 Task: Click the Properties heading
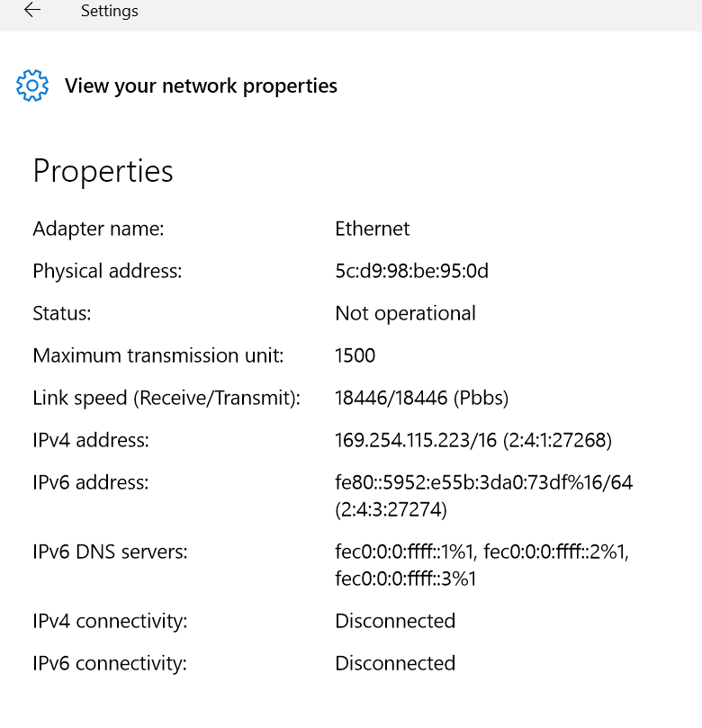coord(103,172)
